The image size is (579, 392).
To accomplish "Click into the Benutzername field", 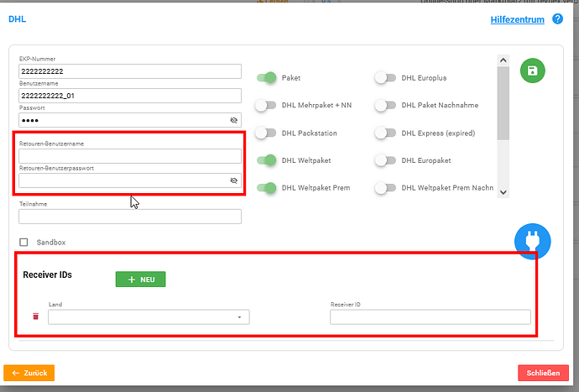I will click(x=130, y=96).
